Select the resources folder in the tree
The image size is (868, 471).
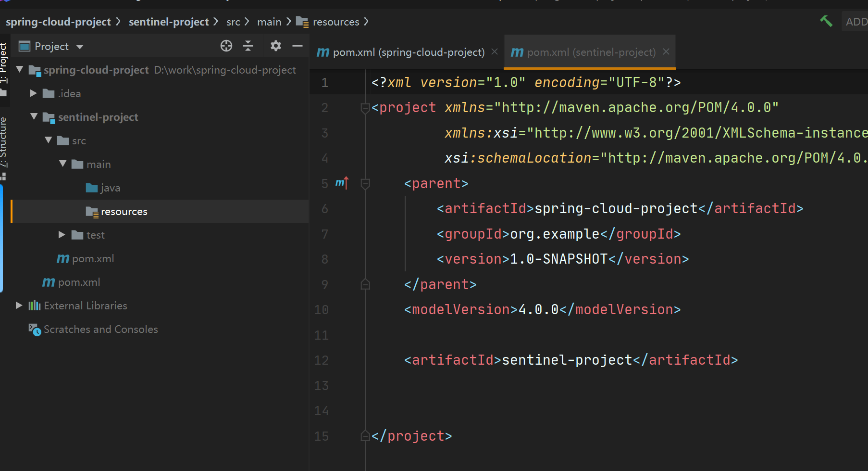(124, 211)
